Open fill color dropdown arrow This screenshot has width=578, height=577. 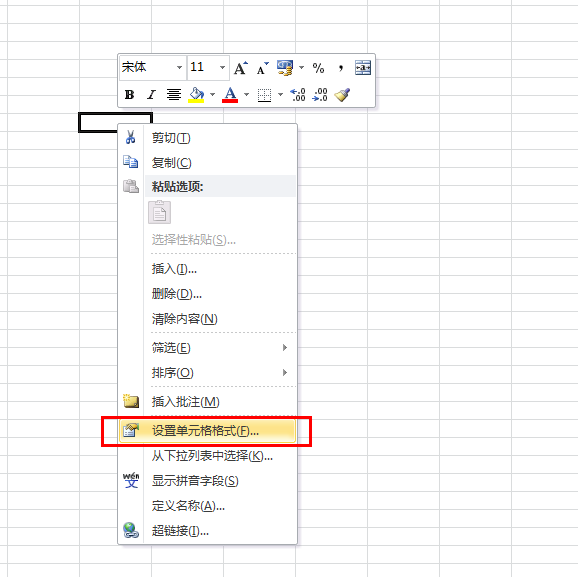(212, 95)
